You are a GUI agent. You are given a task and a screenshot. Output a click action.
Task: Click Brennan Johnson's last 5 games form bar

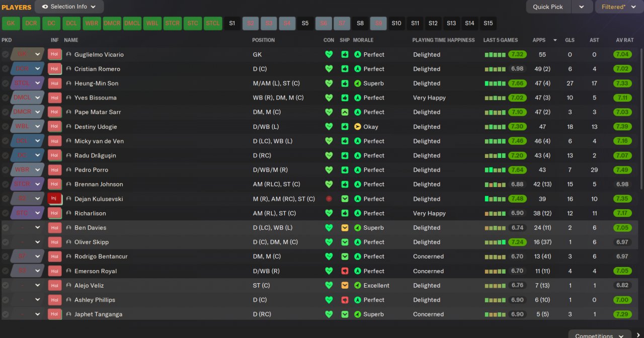[x=495, y=185]
